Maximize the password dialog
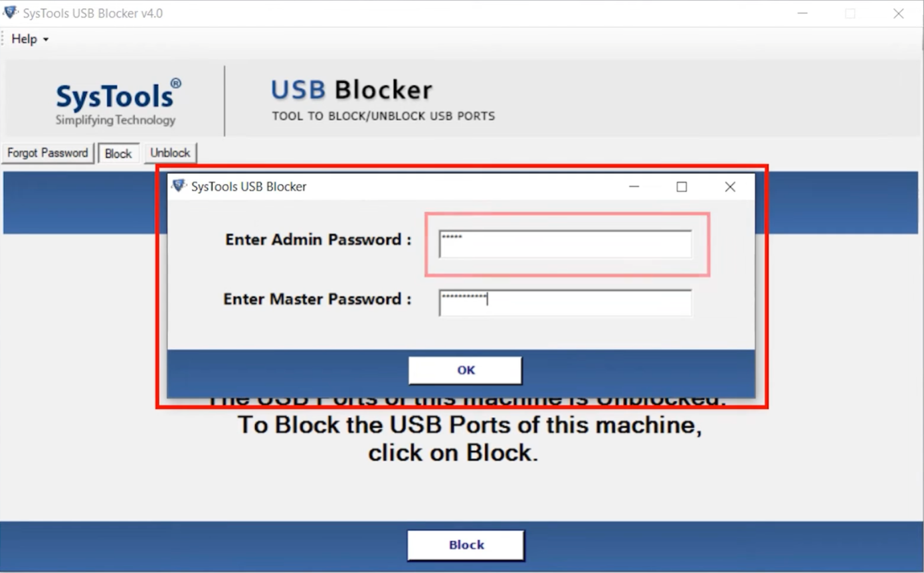The height and width of the screenshot is (573, 924). (681, 187)
